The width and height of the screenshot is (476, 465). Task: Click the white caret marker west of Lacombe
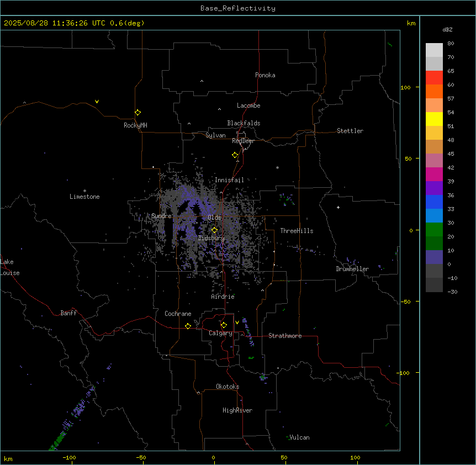(x=219, y=109)
